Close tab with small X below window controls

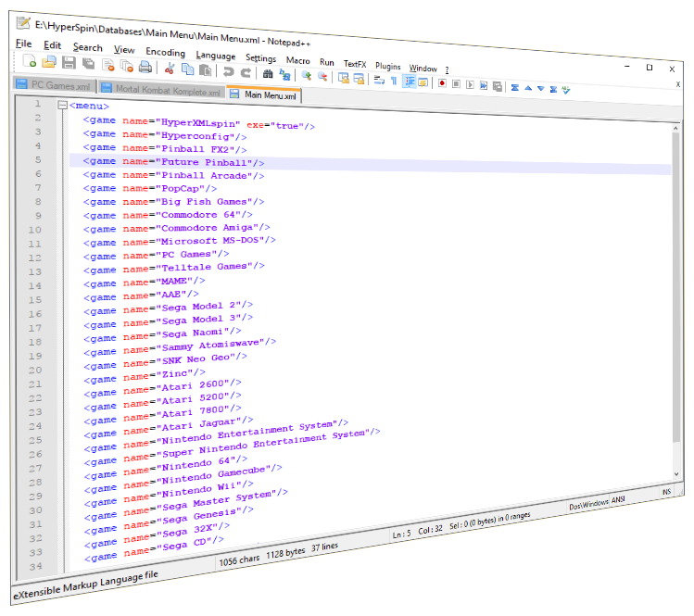678,84
